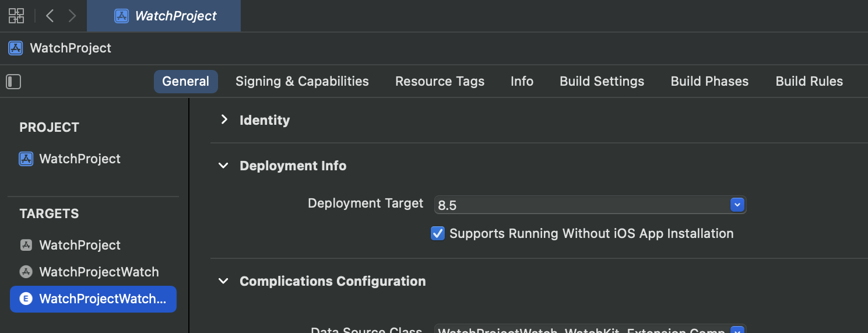Toggle the project and targets sidebar
Viewport: 868px width, 333px height.
coord(13,82)
